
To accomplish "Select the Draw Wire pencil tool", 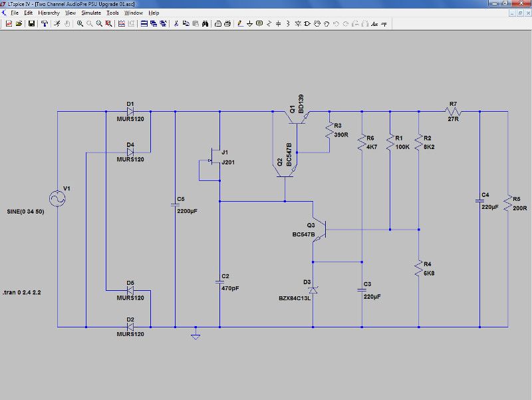I will pyautogui.click(x=240, y=24).
